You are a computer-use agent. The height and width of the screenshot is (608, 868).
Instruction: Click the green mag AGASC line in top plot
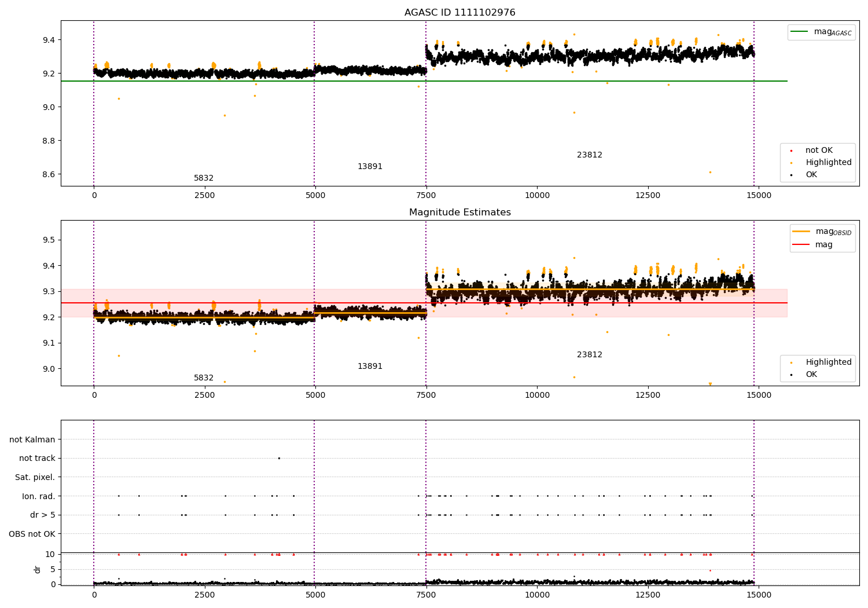[x=424, y=81]
